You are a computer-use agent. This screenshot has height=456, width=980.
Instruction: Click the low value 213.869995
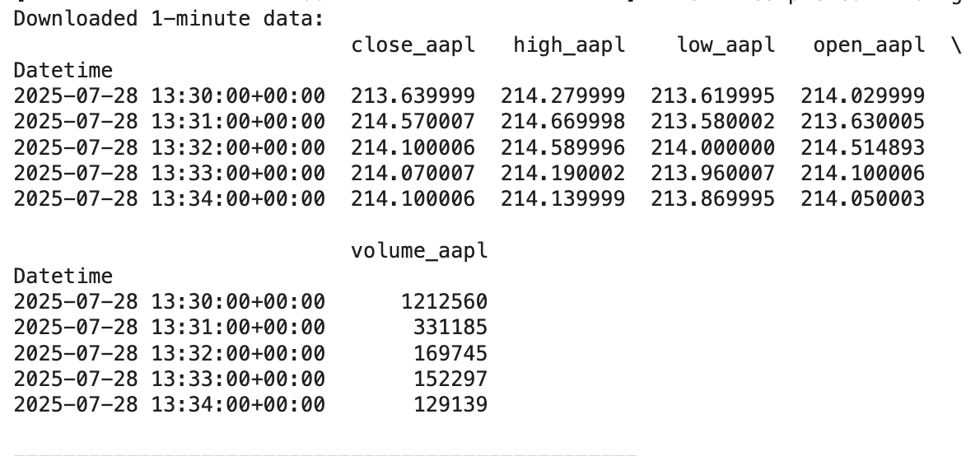click(713, 199)
